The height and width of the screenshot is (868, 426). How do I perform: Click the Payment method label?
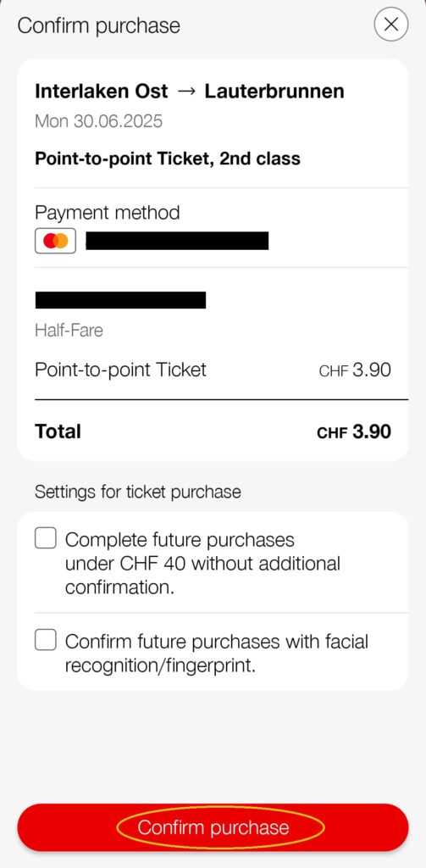coord(108,213)
